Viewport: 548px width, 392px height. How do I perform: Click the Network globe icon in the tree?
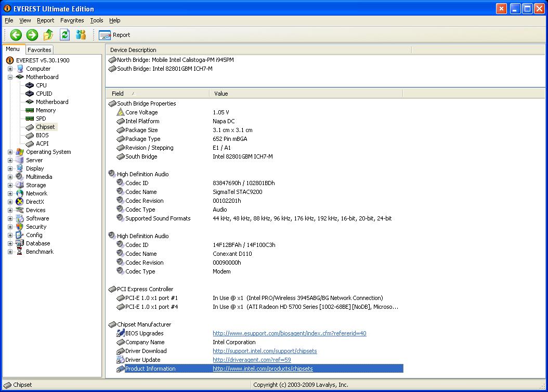pyautogui.click(x=20, y=193)
